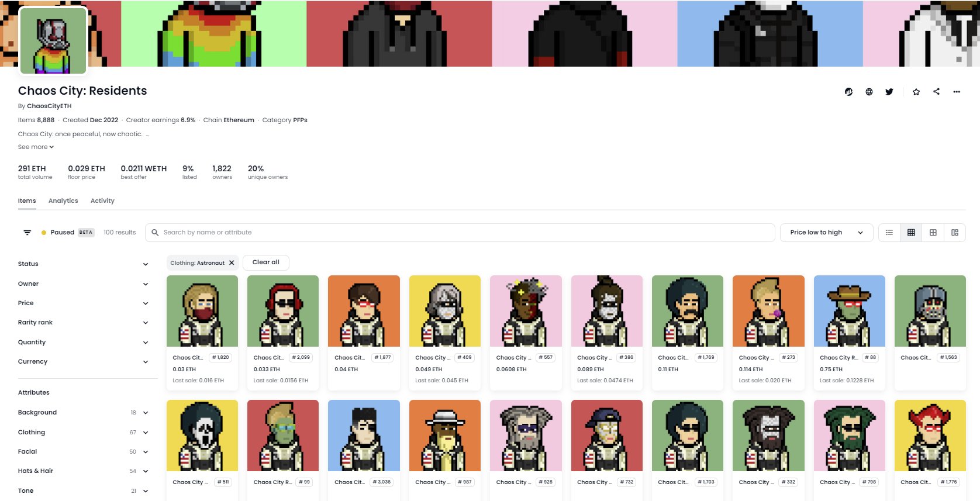
Task: Toggle the filter sidebar icon
Action: pyautogui.click(x=27, y=233)
